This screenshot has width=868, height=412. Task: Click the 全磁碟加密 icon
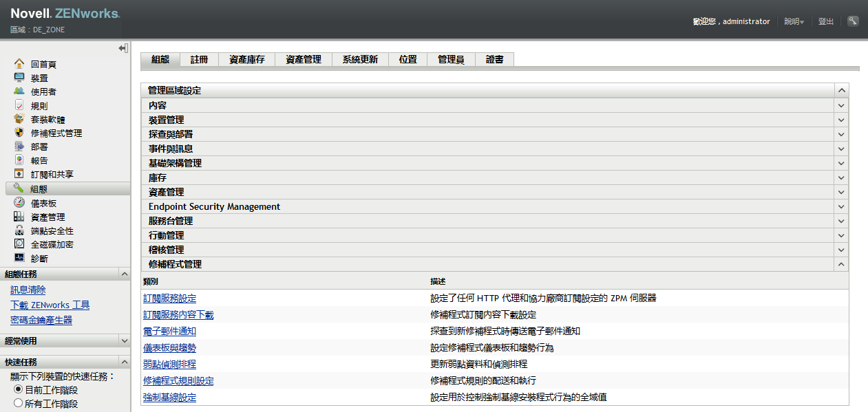[19, 244]
